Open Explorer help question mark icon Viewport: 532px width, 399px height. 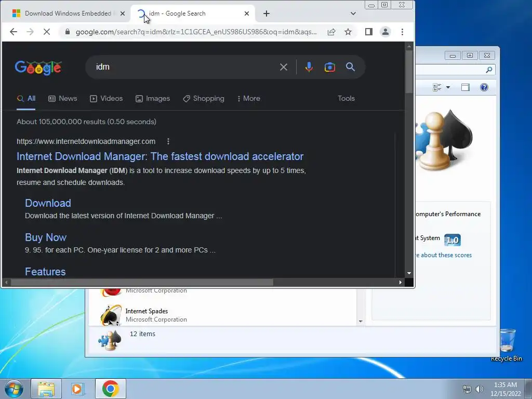(x=484, y=87)
